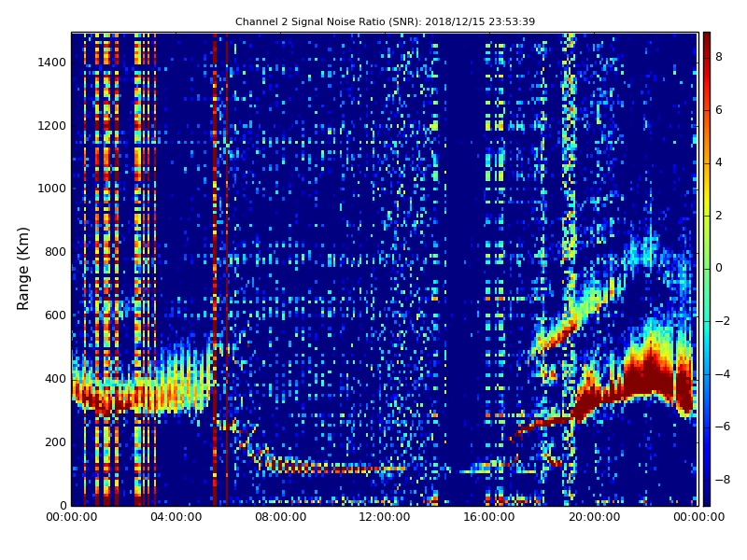Click the 1000 range tick label
The image size is (747, 560).
[52, 189]
